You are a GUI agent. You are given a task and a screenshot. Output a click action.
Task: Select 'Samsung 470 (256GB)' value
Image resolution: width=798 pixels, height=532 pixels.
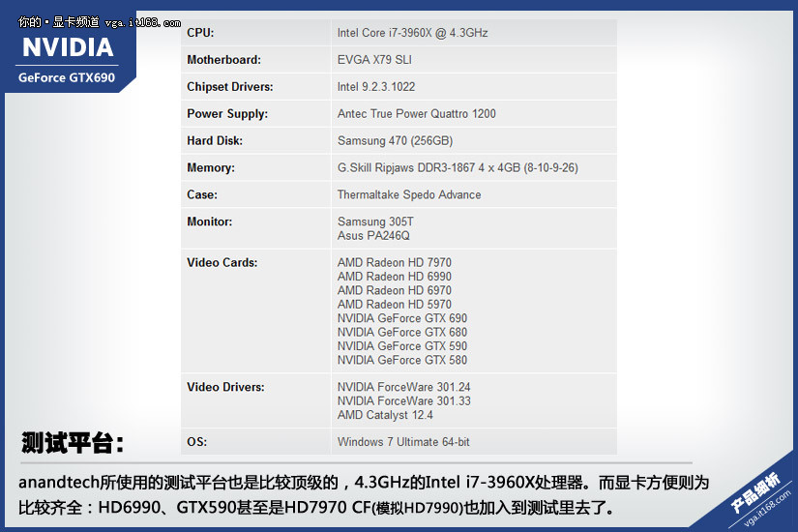click(x=395, y=140)
